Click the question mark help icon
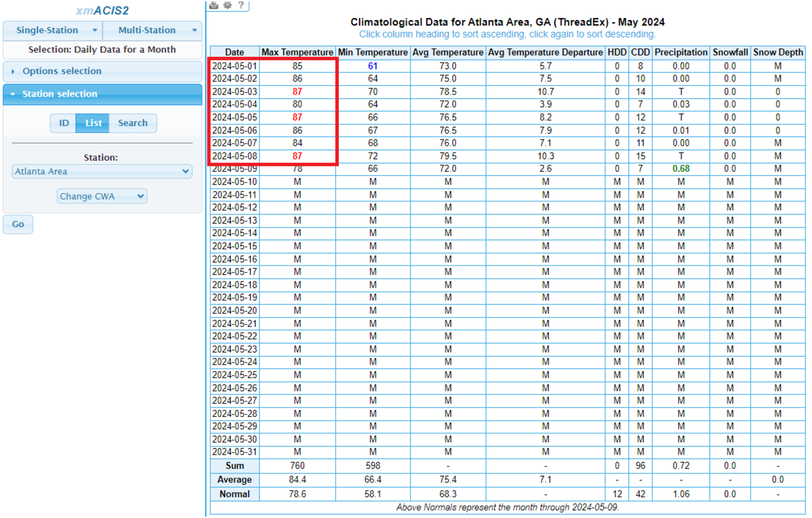The height and width of the screenshot is (518, 812). (x=241, y=5)
